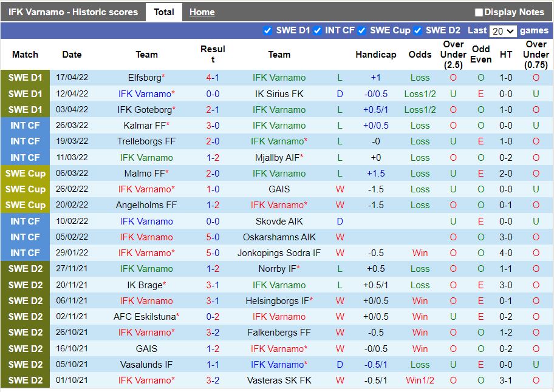
Task: Uncheck the SWE D1 filter checkbox
Action: [x=268, y=31]
